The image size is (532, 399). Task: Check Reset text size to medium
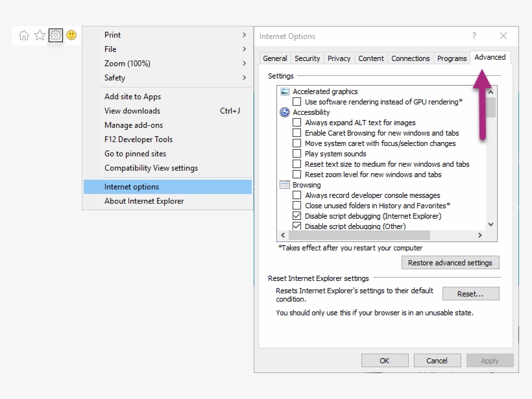(x=297, y=164)
